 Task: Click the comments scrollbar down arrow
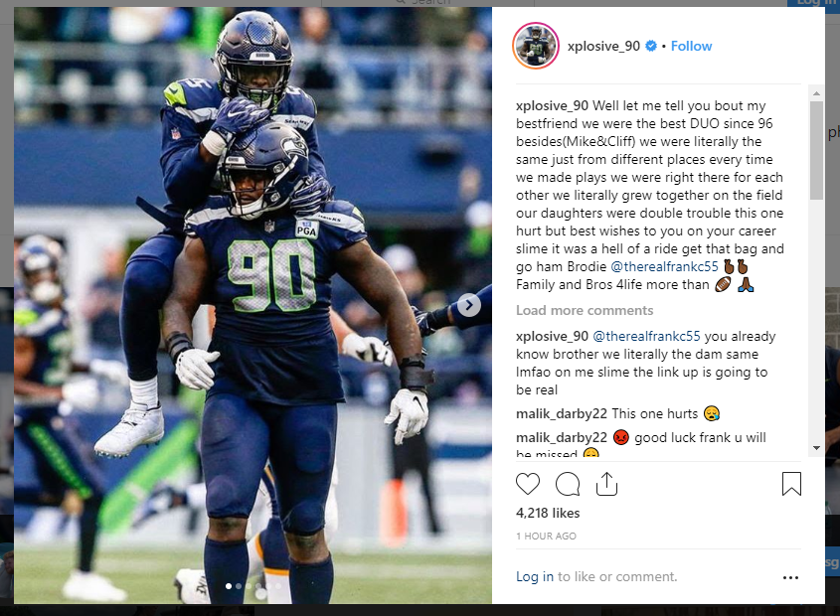pos(816,448)
